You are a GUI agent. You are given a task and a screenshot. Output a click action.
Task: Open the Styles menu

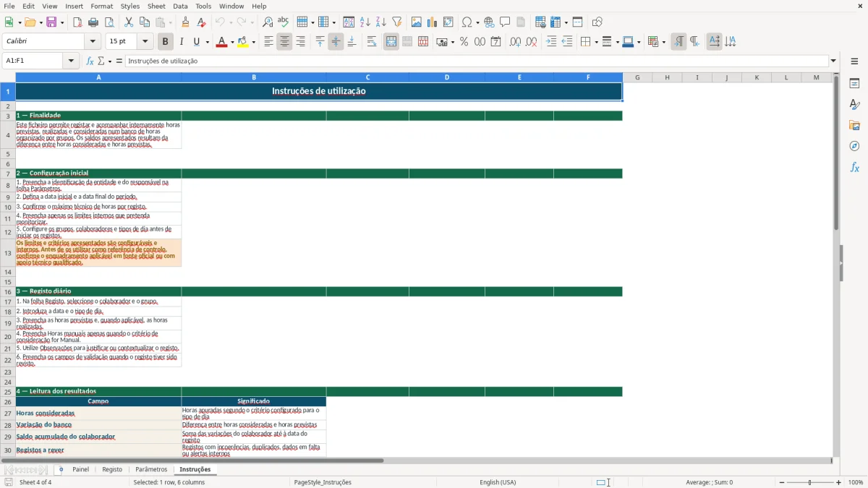click(x=130, y=6)
